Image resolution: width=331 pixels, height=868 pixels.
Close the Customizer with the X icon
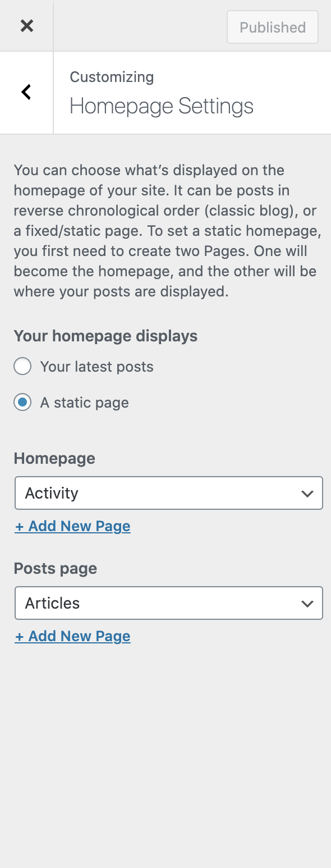[x=26, y=26]
